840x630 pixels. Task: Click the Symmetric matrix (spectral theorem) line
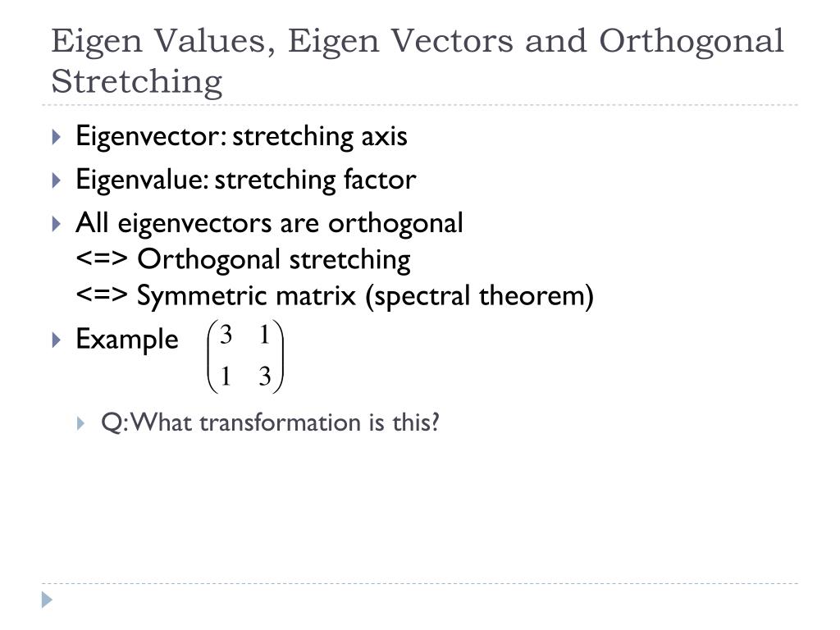pyautogui.click(x=335, y=295)
